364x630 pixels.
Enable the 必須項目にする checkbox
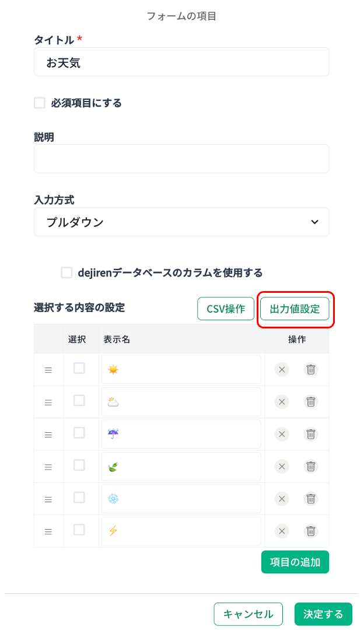coord(40,103)
